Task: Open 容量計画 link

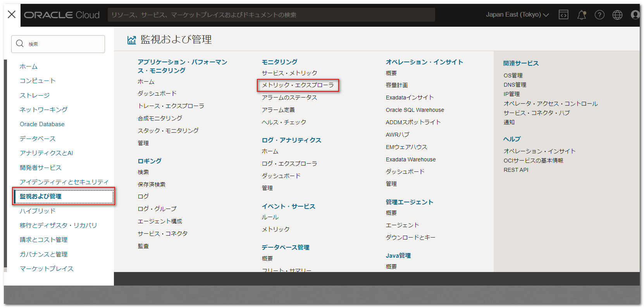Action: [397, 85]
